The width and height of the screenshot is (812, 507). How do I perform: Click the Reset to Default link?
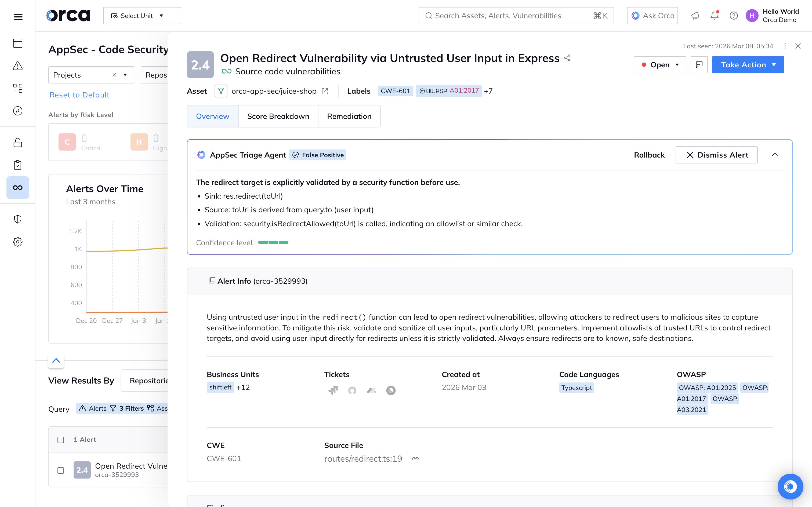coord(79,95)
